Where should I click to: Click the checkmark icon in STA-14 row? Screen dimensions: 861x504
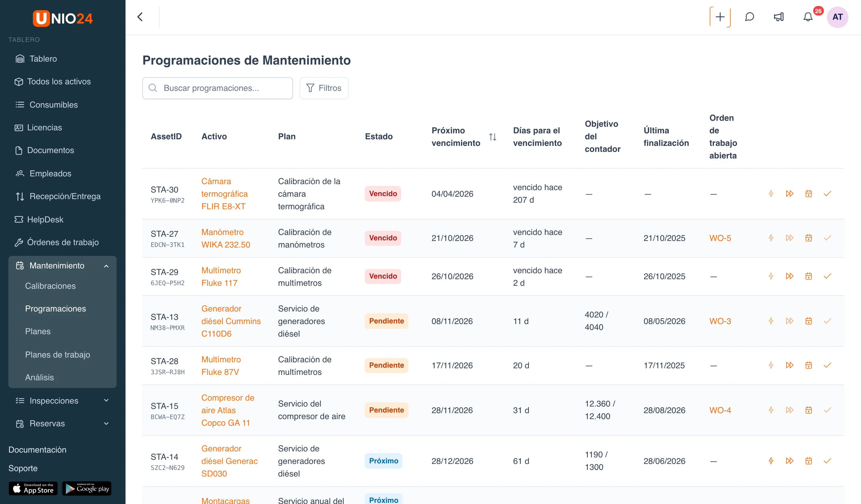click(x=827, y=461)
